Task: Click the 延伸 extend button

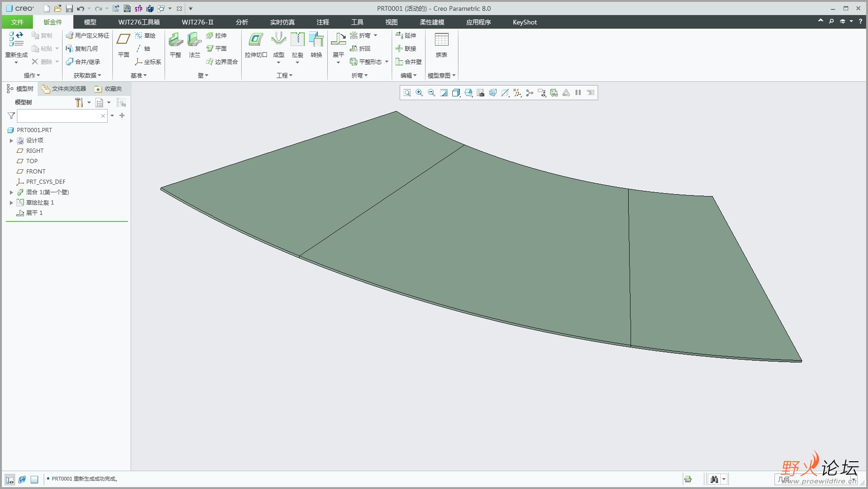Action: pos(406,35)
